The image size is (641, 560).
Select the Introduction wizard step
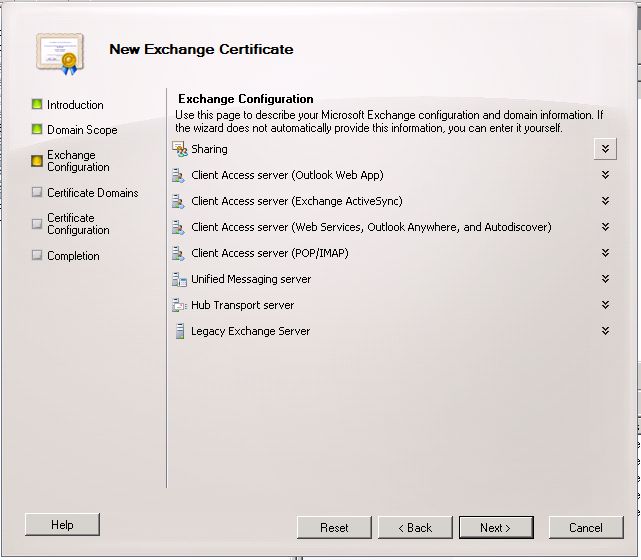click(x=75, y=105)
